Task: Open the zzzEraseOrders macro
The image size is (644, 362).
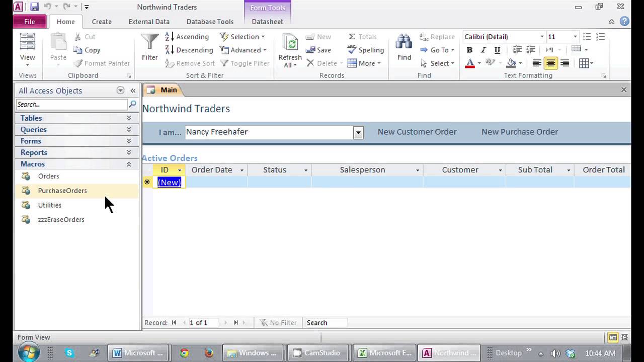Action: click(76, 220)
